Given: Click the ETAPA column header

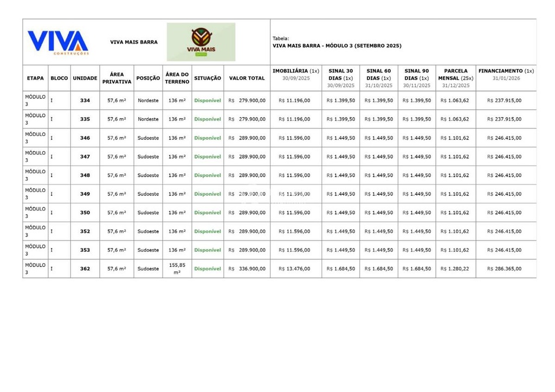Looking at the screenshot, I should 35,78.
